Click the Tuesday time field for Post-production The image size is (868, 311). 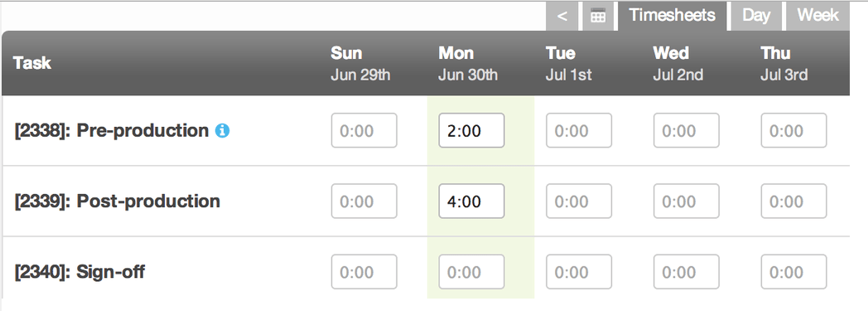point(579,201)
